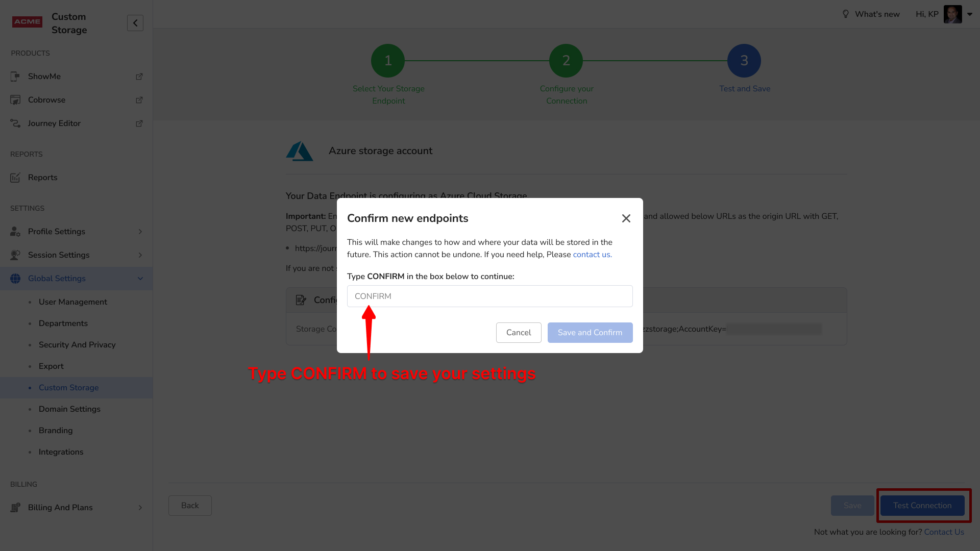Click the Journey Editor sidebar icon
The image size is (980, 551).
click(x=15, y=123)
